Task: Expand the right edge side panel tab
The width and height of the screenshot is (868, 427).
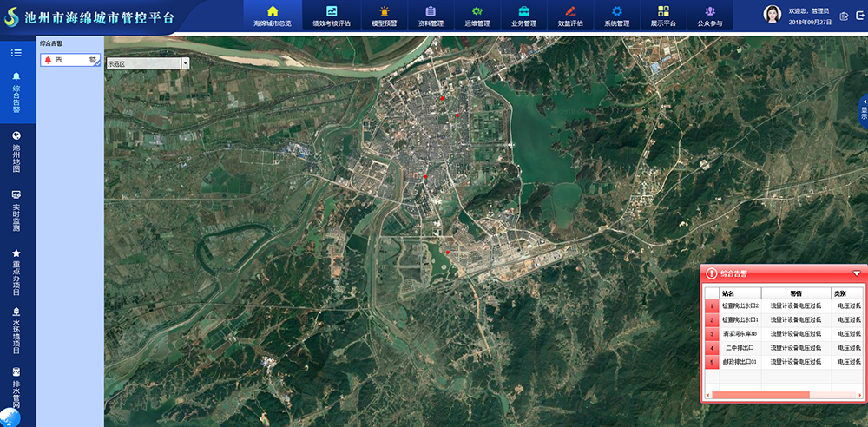Action: [863, 108]
